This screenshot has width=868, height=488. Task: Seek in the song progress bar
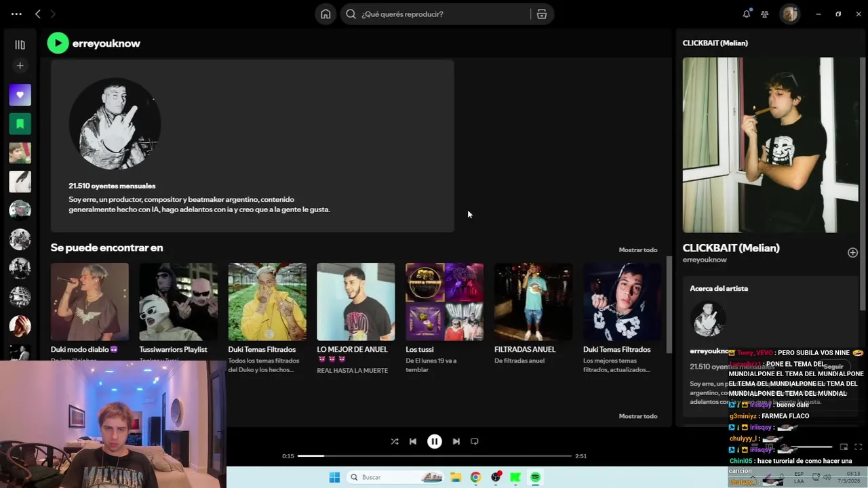(435, 456)
